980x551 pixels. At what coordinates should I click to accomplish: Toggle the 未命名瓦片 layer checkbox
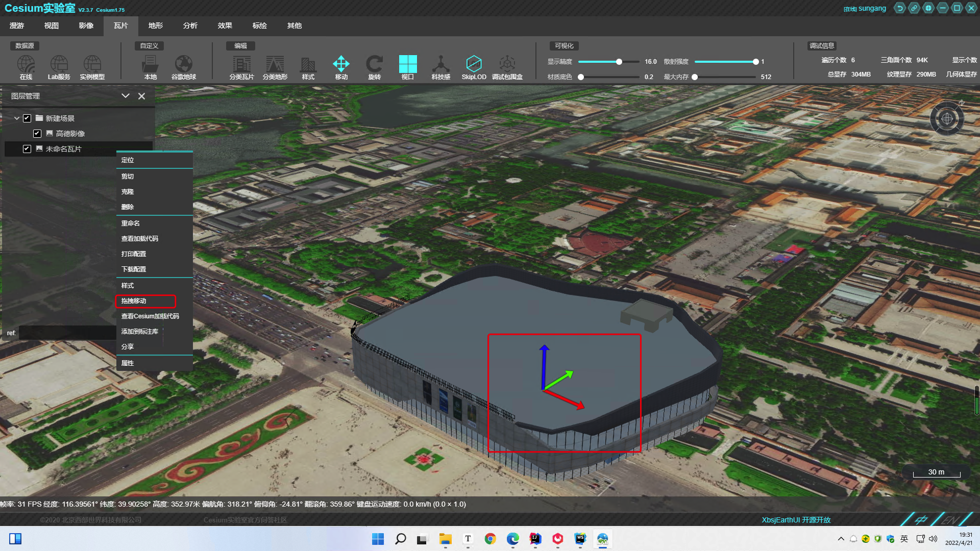click(27, 149)
